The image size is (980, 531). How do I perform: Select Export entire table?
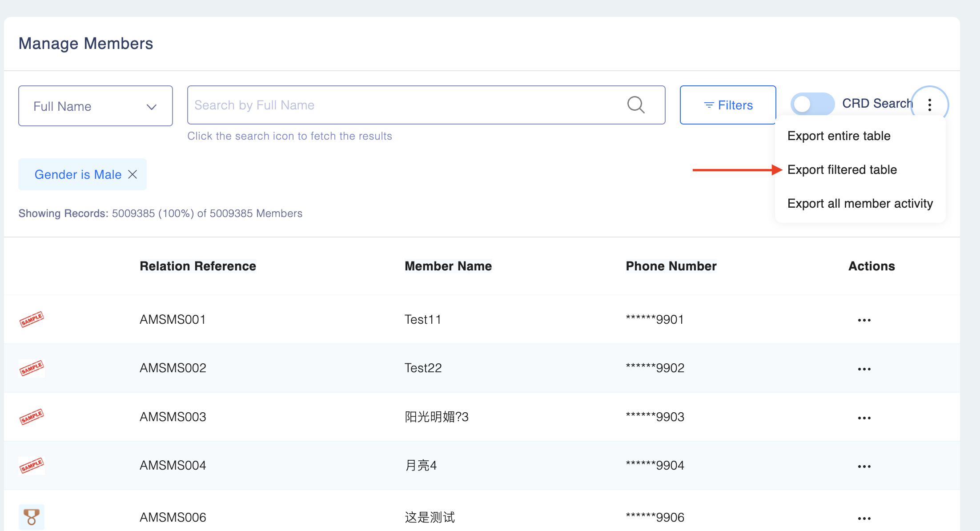coord(839,136)
